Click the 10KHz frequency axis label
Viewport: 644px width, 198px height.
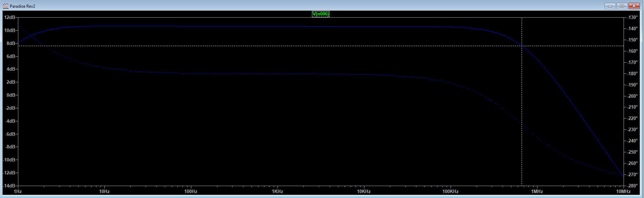(364, 192)
